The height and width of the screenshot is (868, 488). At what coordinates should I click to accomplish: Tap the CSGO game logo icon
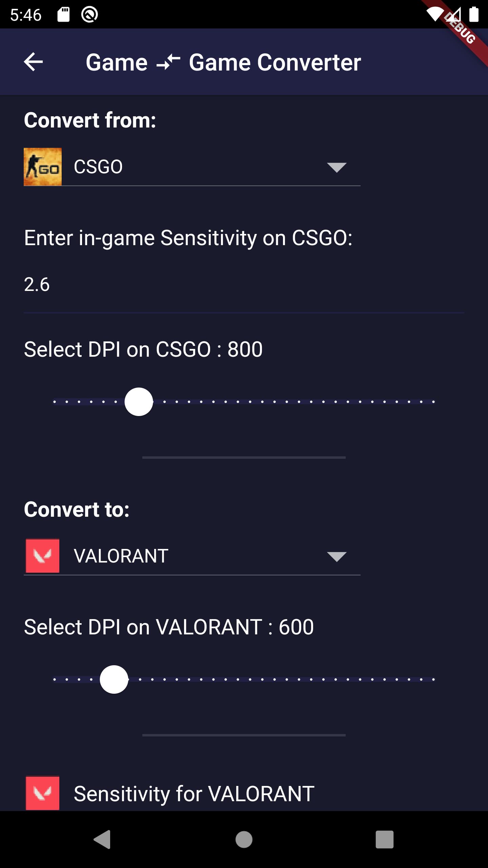43,167
